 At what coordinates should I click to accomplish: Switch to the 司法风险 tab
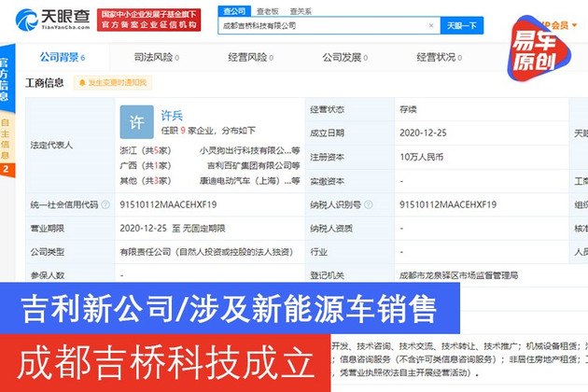[x=157, y=57]
